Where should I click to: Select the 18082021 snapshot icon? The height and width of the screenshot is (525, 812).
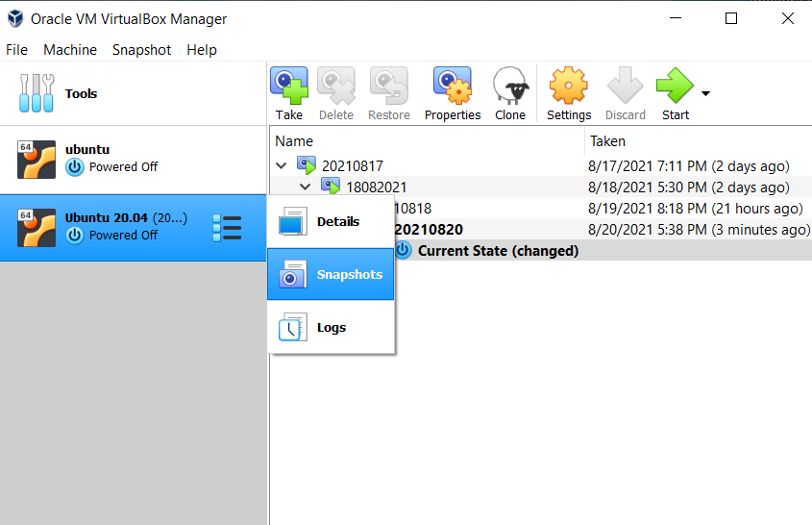[331, 186]
